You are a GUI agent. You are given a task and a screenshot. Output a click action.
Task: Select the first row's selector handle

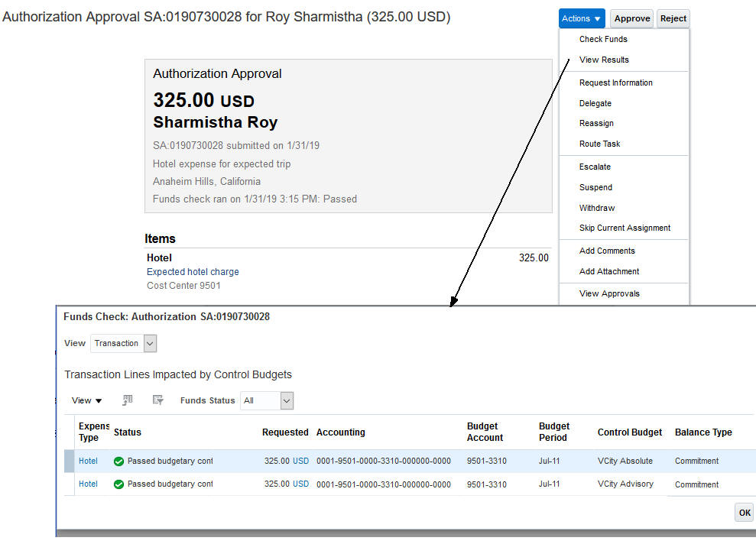pyautogui.click(x=69, y=461)
